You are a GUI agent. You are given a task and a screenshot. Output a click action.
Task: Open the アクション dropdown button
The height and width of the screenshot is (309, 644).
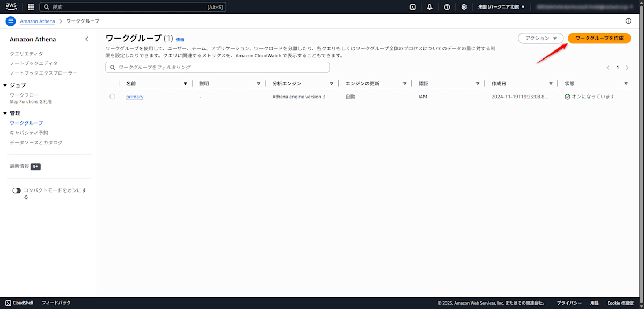[540, 38]
